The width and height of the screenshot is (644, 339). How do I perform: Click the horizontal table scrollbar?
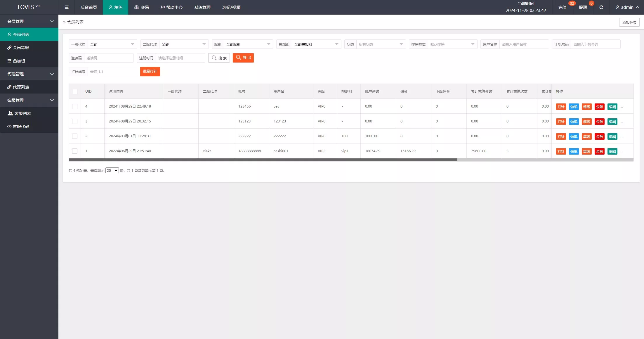click(263, 160)
